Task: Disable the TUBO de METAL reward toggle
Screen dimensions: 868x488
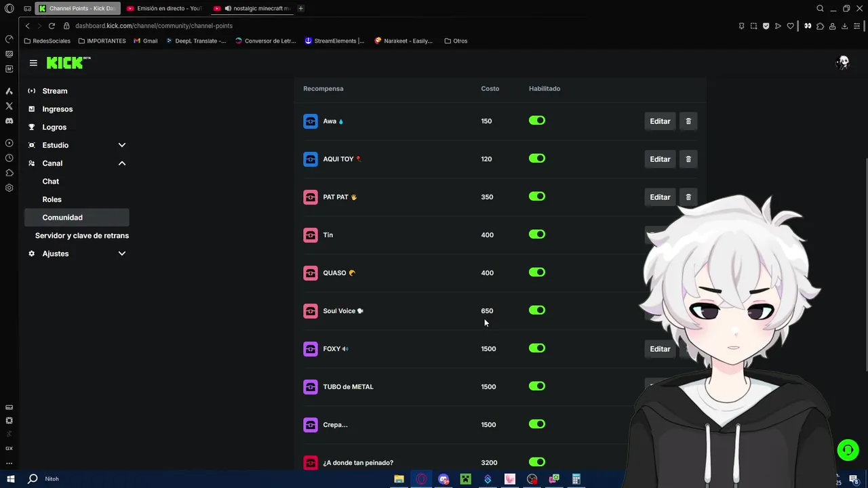Action: pyautogui.click(x=537, y=386)
